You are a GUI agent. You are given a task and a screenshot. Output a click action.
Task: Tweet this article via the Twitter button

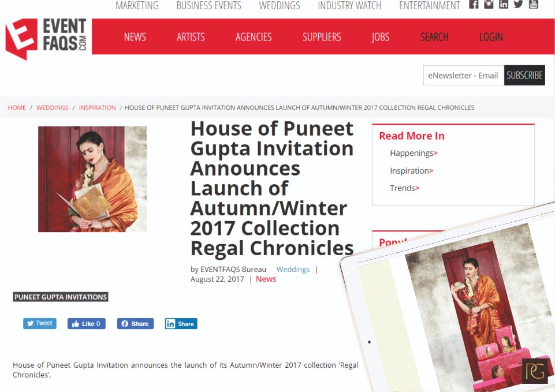tap(40, 323)
